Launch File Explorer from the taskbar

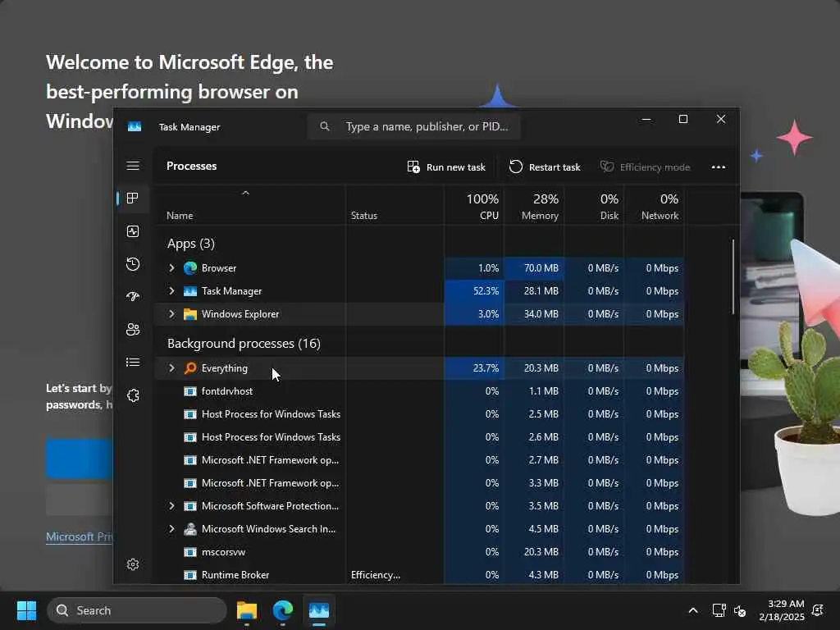(x=247, y=610)
